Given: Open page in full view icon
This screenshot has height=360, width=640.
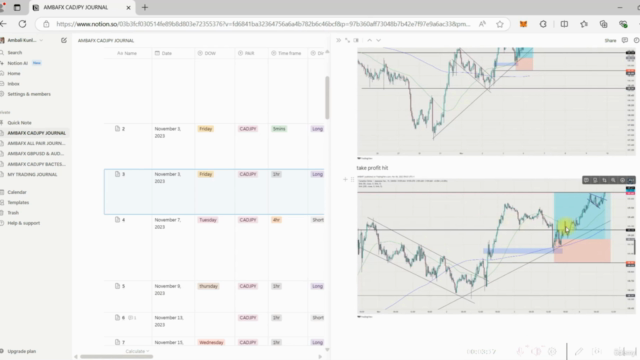Looking at the screenshot, I should click(347, 40).
